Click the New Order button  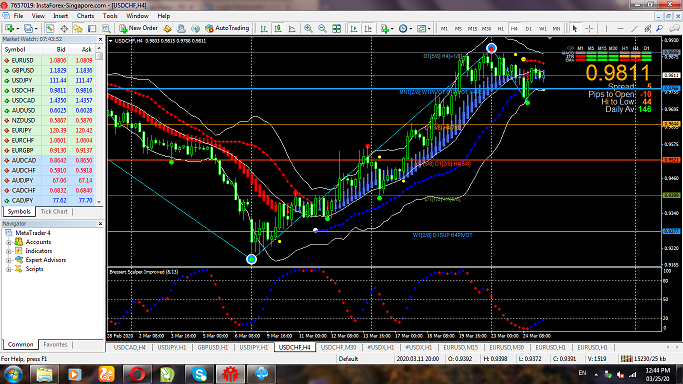pos(139,28)
